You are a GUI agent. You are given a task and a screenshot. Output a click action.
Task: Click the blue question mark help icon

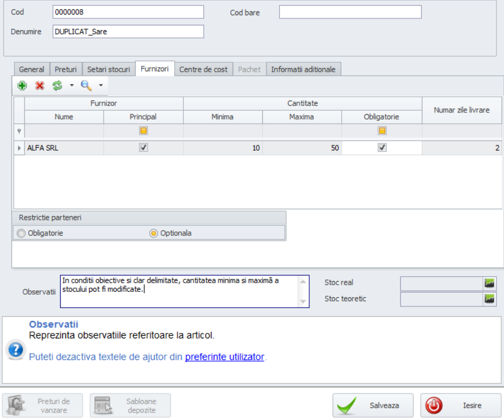pyautogui.click(x=15, y=350)
